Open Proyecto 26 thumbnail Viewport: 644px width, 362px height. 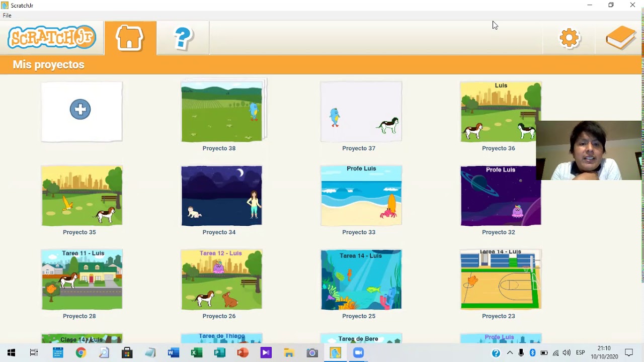tap(222, 280)
